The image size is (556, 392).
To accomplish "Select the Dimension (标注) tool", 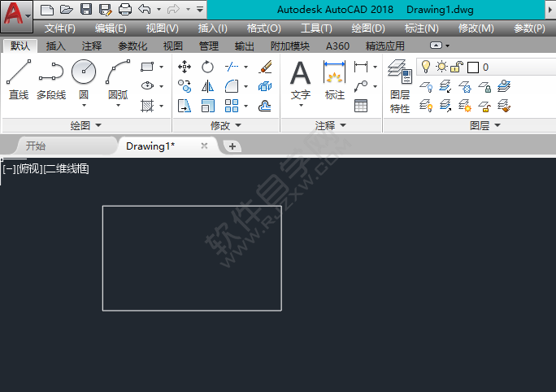I will point(334,80).
